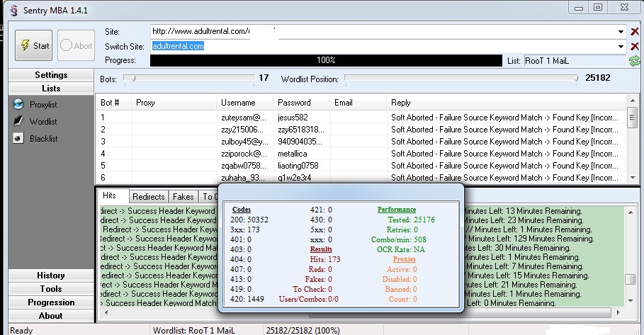This screenshot has width=644, height=335.
Task: Open the Progression sidebar menu
Action: (x=51, y=302)
